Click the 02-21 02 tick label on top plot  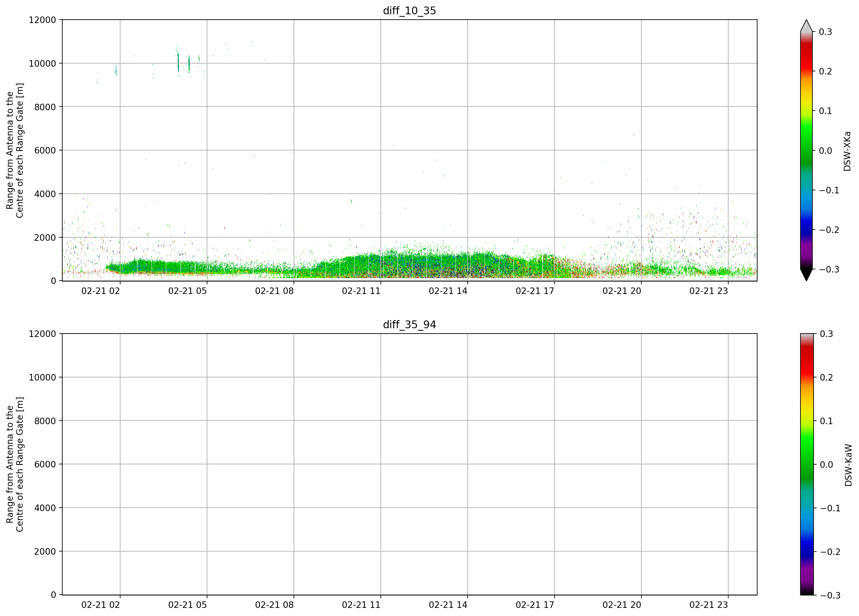coord(101,291)
